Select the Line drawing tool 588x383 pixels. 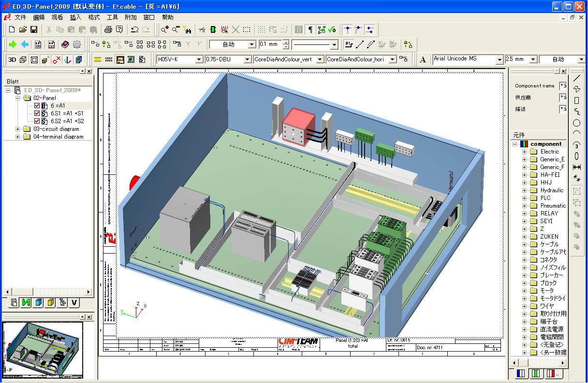pyautogui.click(x=576, y=78)
